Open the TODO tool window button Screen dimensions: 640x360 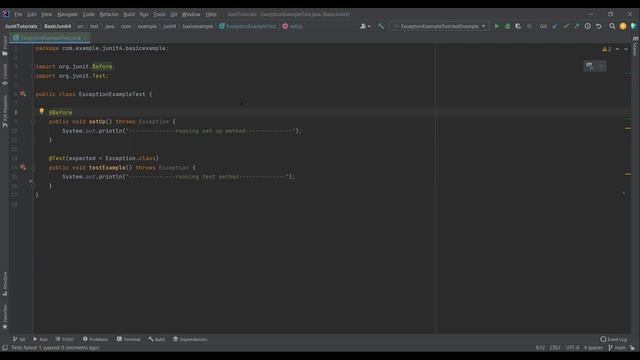[x=65, y=339]
